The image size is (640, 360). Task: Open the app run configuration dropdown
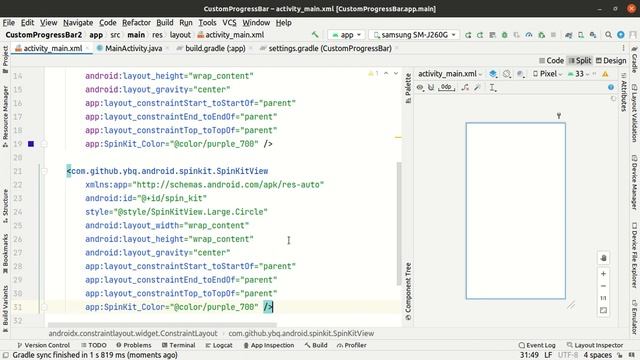(346, 35)
